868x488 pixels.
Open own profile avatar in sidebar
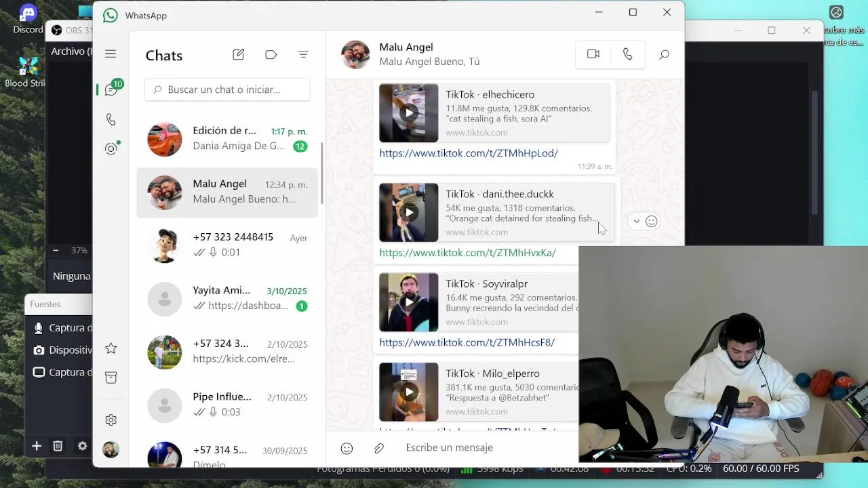click(111, 449)
